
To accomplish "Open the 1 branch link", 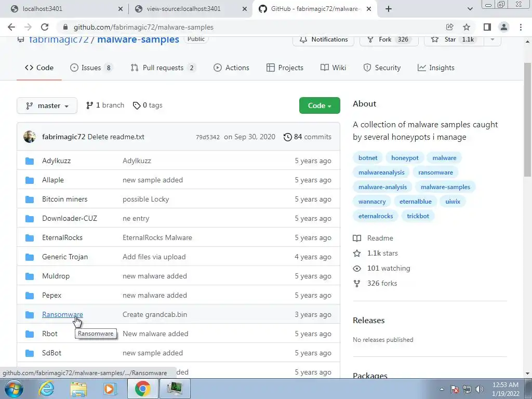I will (105, 105).
